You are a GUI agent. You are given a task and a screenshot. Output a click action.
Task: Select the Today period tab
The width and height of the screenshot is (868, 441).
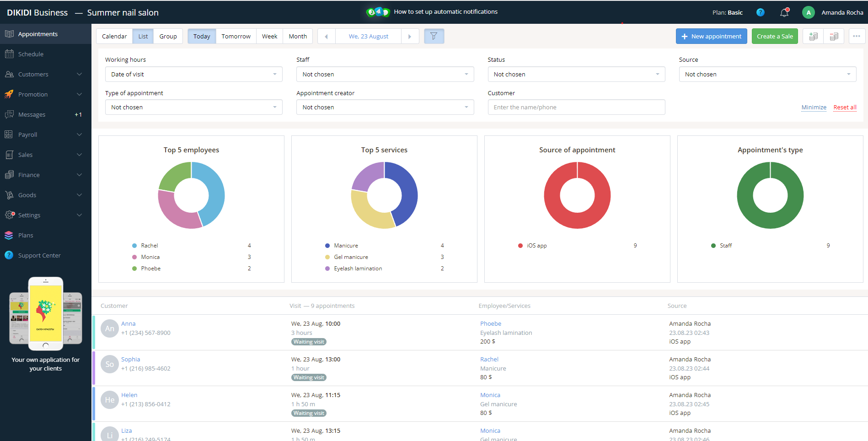[202, 36]
